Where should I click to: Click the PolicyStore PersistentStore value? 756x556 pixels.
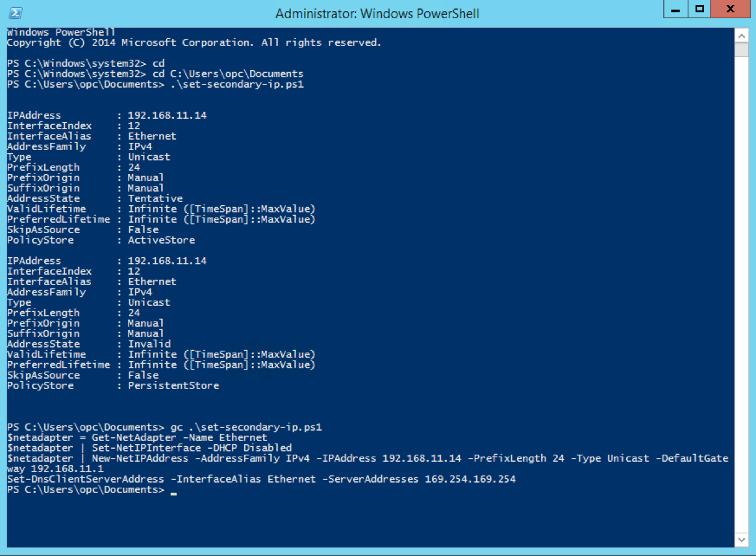click(x=173, y=385)
